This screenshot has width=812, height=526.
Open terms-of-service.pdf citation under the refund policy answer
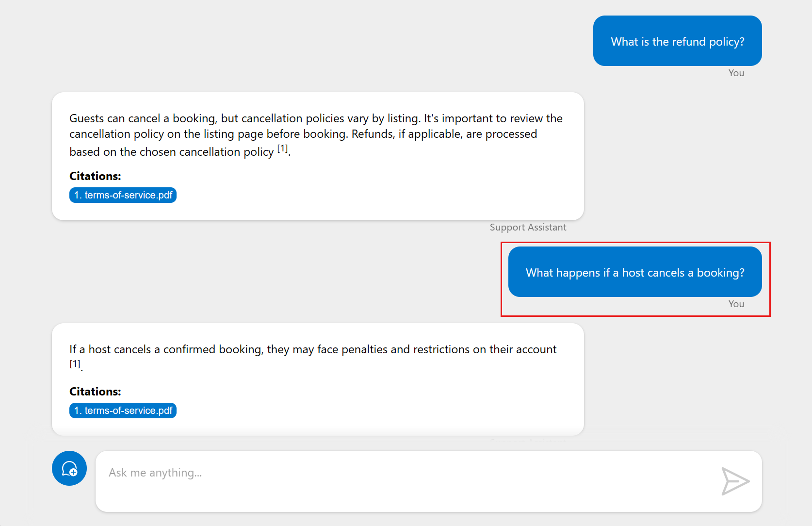tap(123, 195)
